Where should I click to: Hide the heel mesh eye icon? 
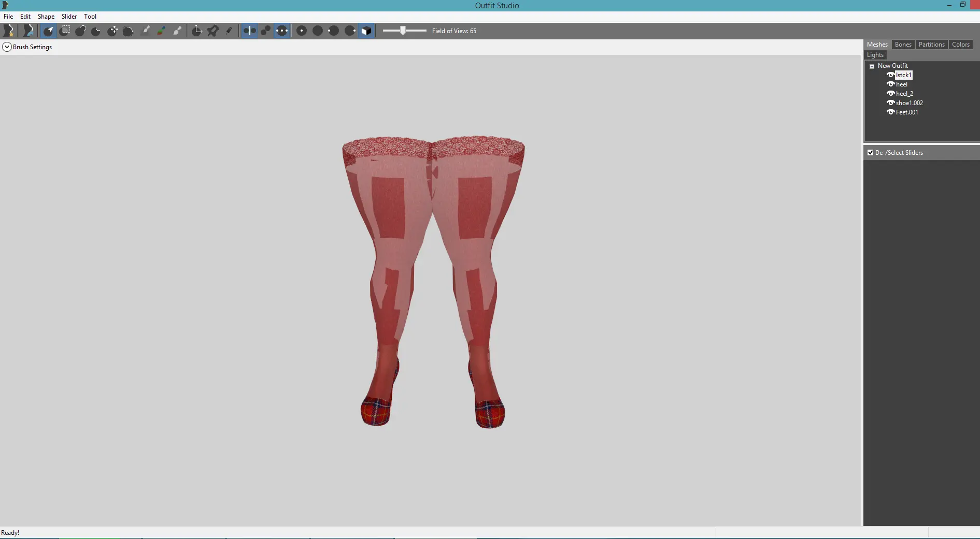point(890,84)
